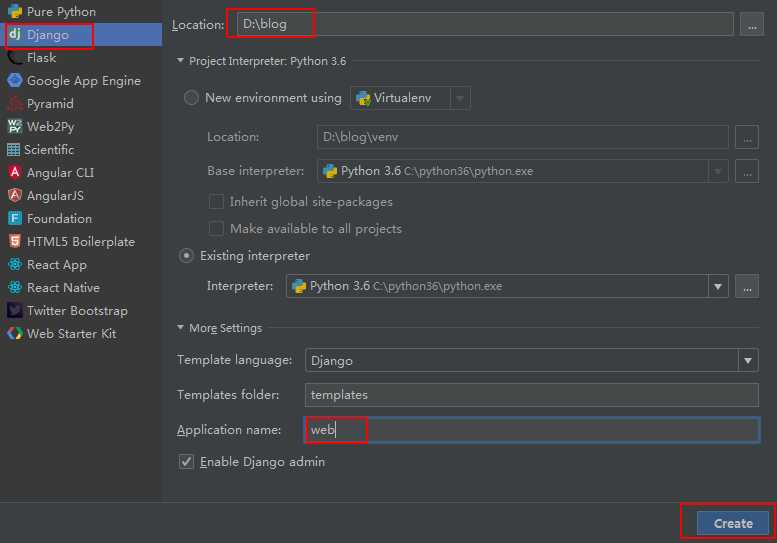The image size is (777, 543).
Task: Uncheck Enable Django admin checkbox
Action: tap(186, 462)
